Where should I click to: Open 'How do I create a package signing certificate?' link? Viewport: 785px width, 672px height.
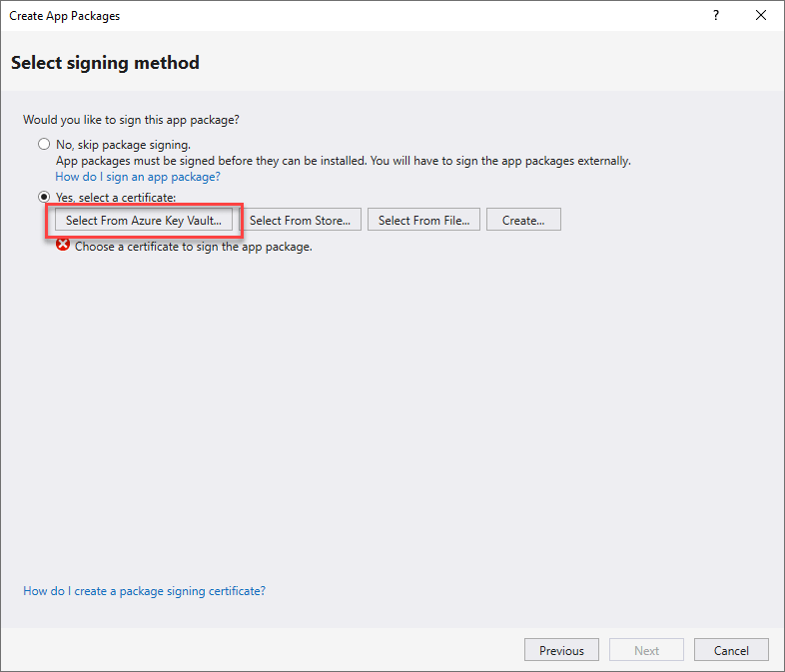point(144,591)
